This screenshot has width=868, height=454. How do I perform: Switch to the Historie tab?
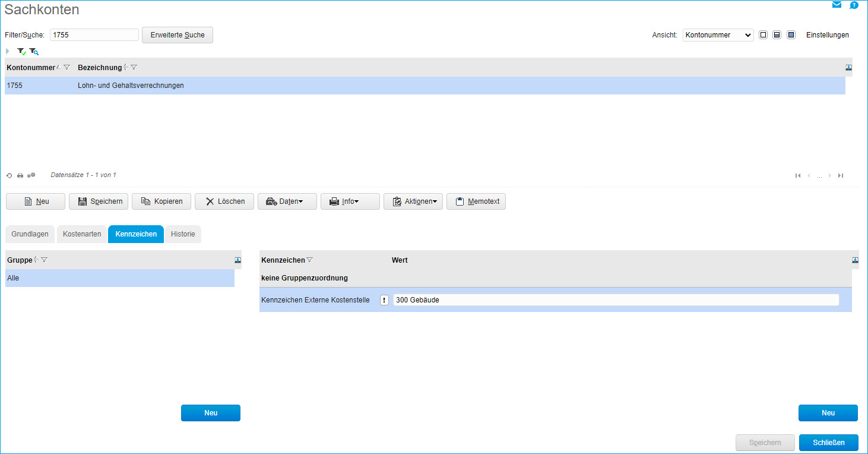(x=183, y=234)
